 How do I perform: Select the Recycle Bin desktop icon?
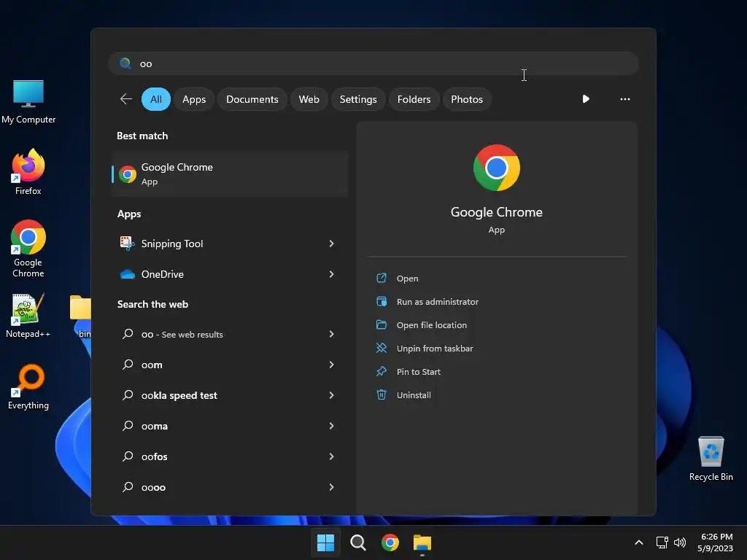(711, 459)
